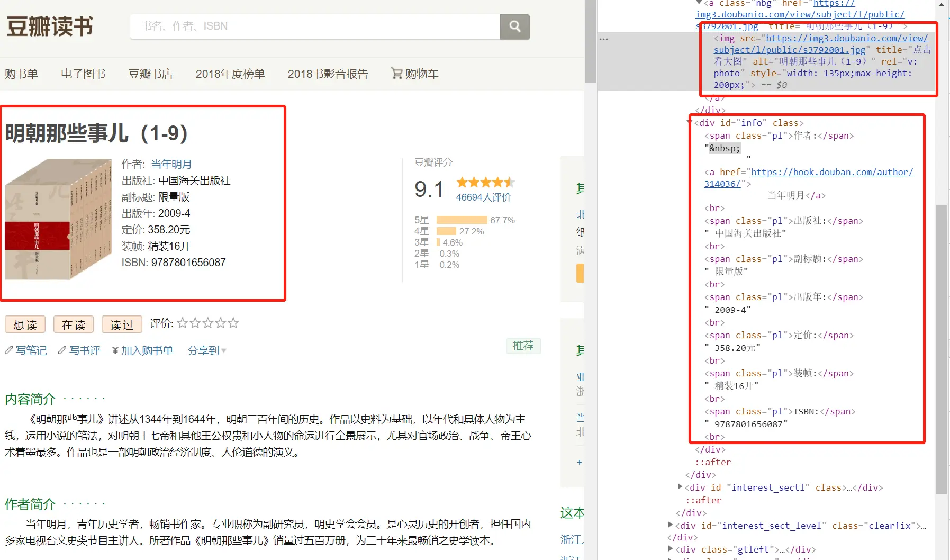Open the 购书单 nav item
Viewport: 950px width, 560px height.
point(21,74)
